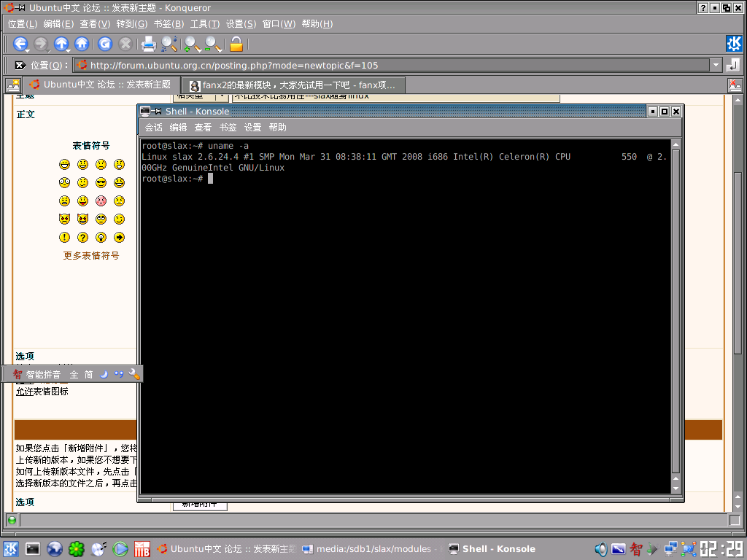Insert the tongue-out emoticon

[x=83, y=201]
